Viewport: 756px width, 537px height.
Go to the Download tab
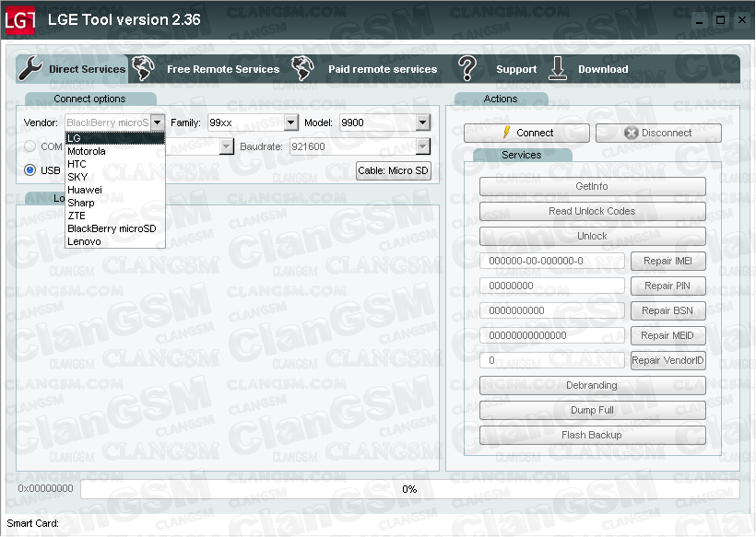point(589,69)
